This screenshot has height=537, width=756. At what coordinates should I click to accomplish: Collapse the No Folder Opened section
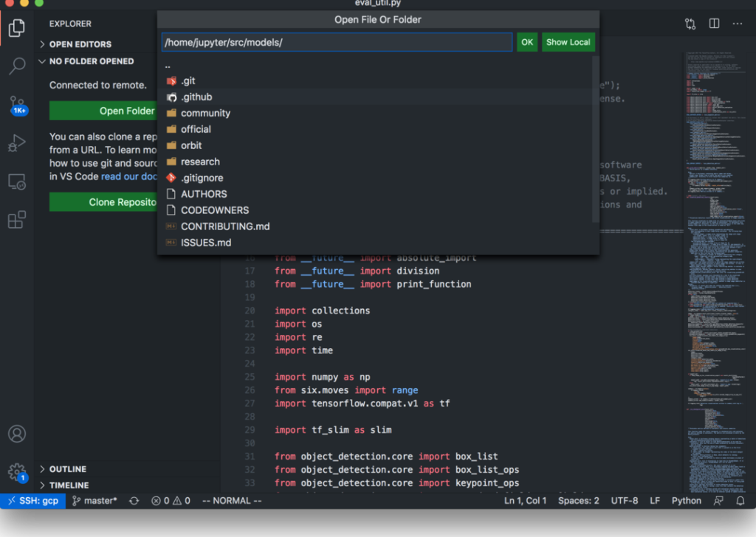click(91, 61)
